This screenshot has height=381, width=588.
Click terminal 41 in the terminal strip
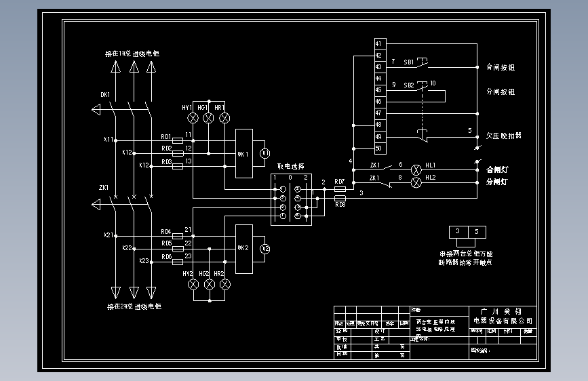[380, 44]
